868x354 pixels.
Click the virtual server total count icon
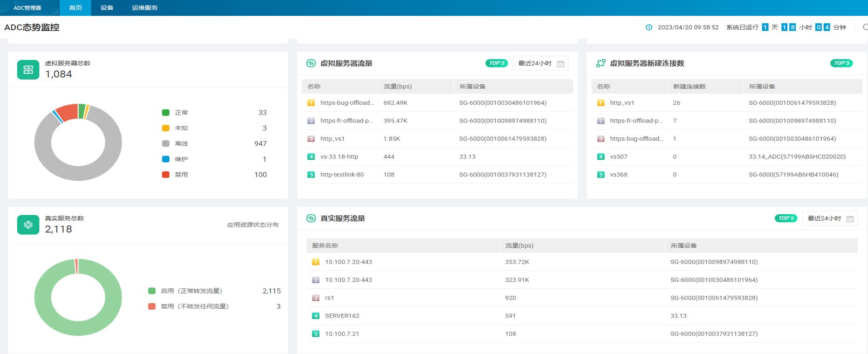28,70
